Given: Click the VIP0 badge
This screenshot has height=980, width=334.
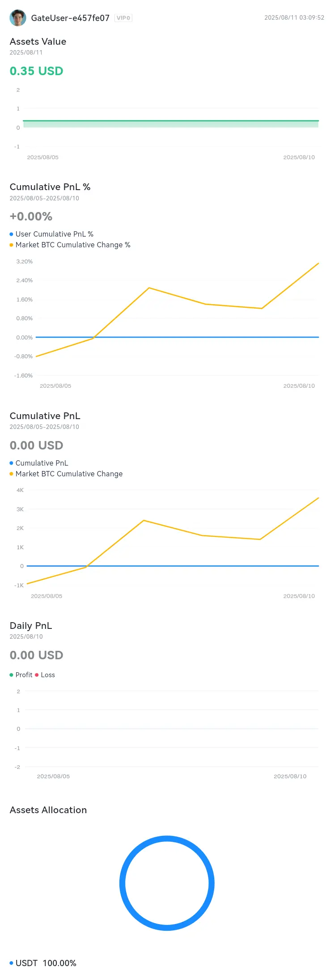Looking at the screenshot, I should click(123, 18).
